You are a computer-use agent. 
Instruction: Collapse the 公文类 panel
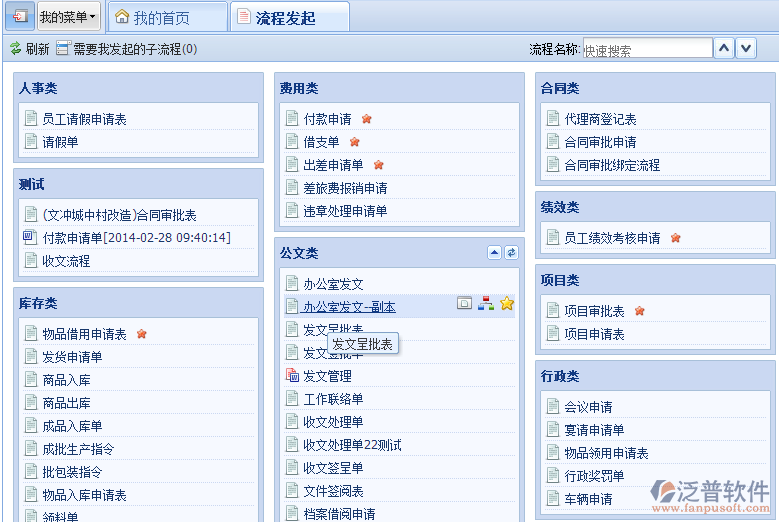click(493, 253)
